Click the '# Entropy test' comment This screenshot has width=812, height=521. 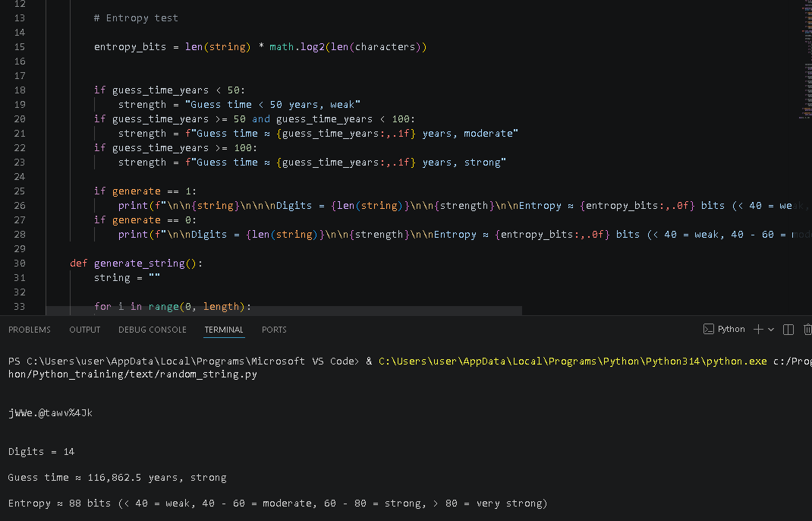click(x=136, y=18)
